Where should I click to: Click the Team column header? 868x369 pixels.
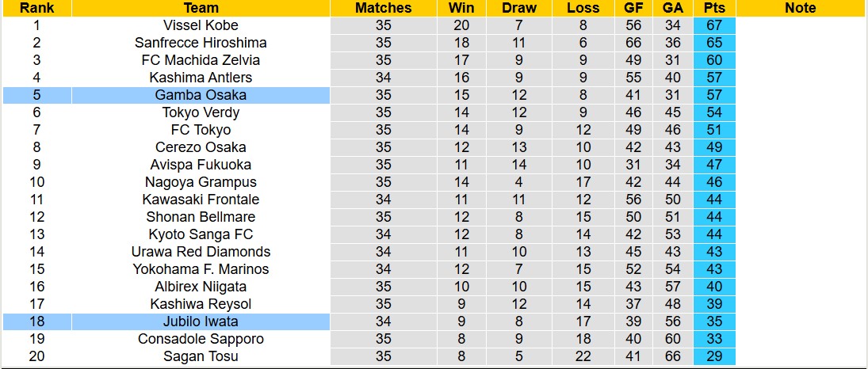[201, 8]
